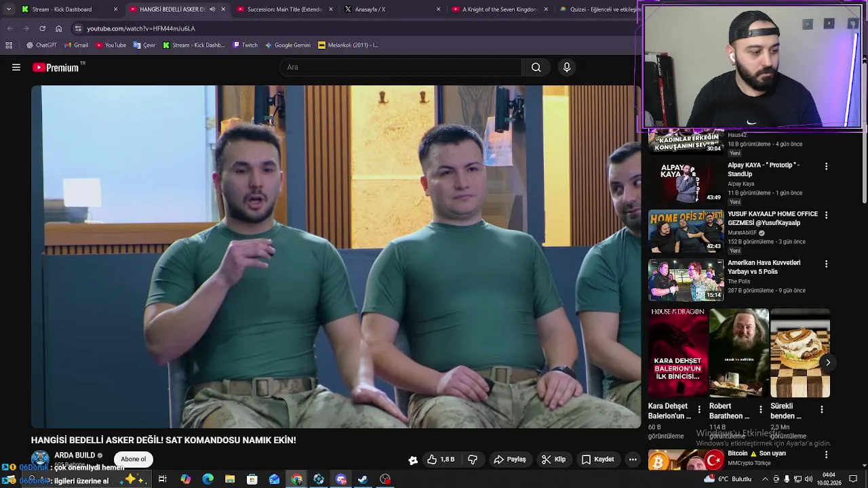Mute audio on the HANGİSİ BEDELLİ ASKER tab

(x=212, y=9)
